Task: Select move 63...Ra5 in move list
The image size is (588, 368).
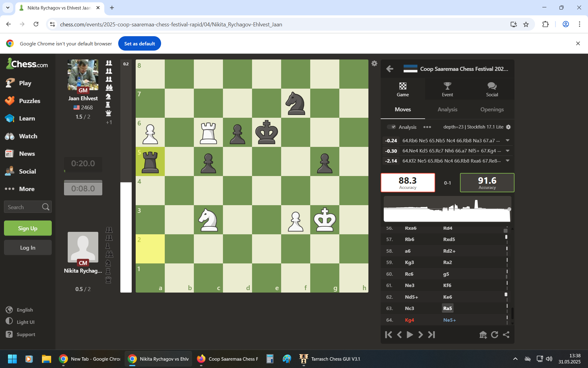Action: 447,308
